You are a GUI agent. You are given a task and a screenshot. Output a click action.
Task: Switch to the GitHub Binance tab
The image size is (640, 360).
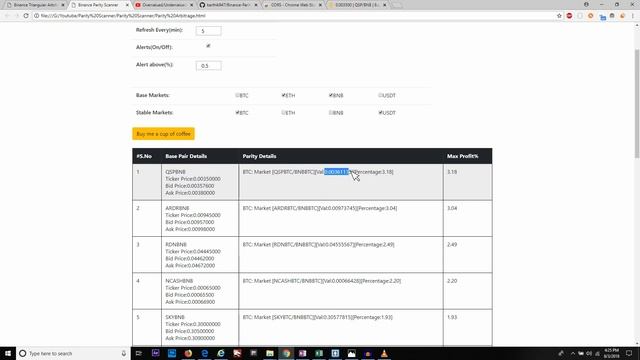pyautogui.click(x=228, y=5)
